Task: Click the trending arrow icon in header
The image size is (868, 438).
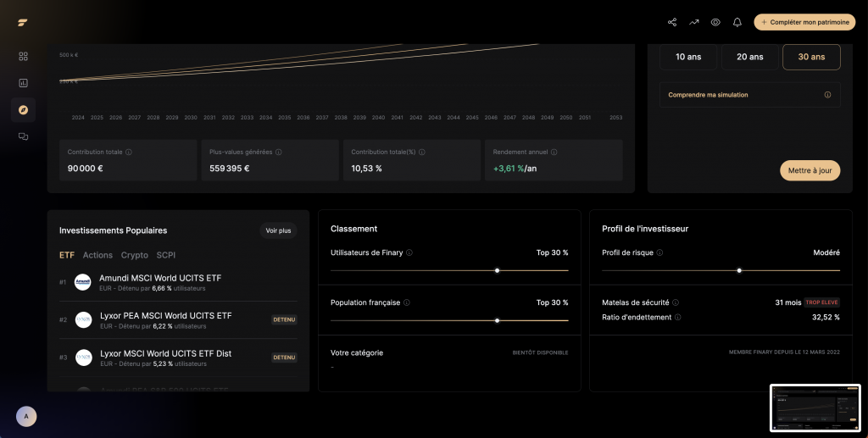Action: pos(693,22)
